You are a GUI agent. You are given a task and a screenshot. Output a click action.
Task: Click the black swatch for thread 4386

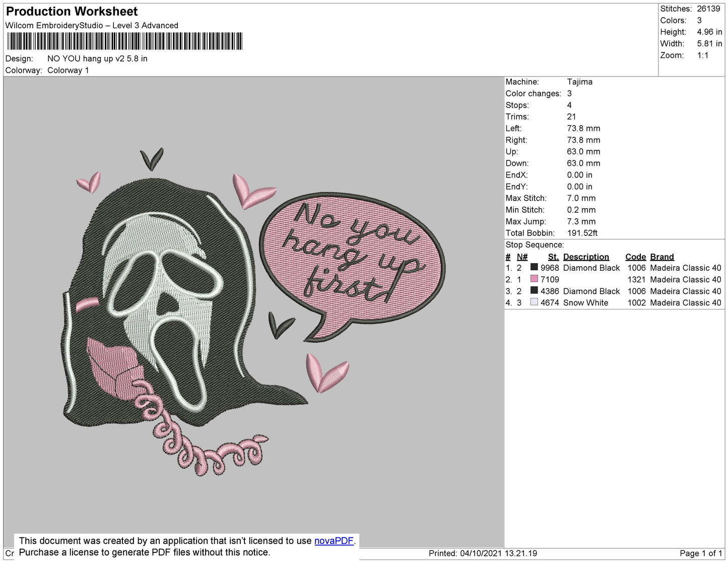534,290
